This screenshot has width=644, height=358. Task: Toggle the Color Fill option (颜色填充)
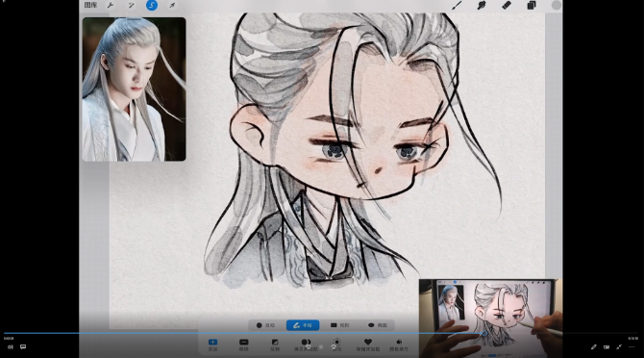(399, 345)
